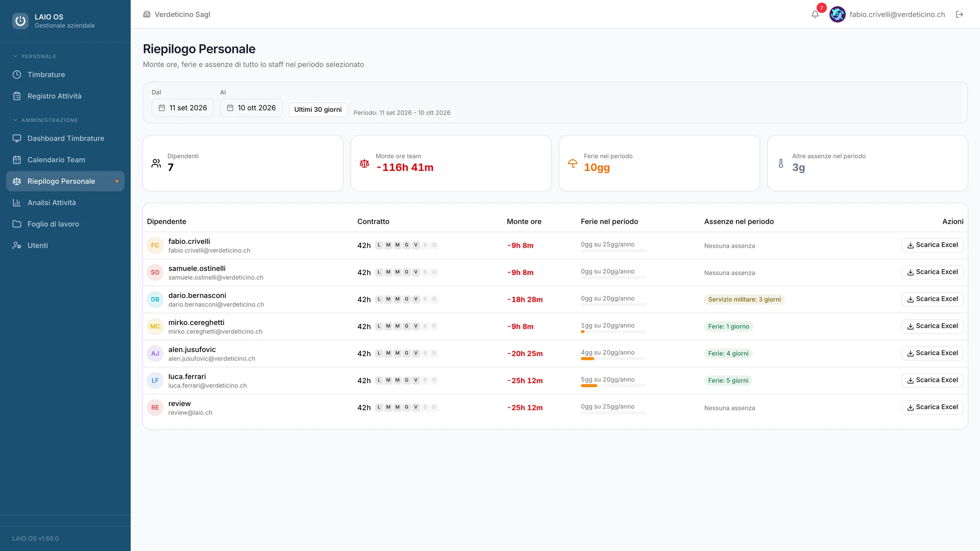Download Excel for fabio.crivelli
Viewport: 980px width, 551px height.
point(932,245)
